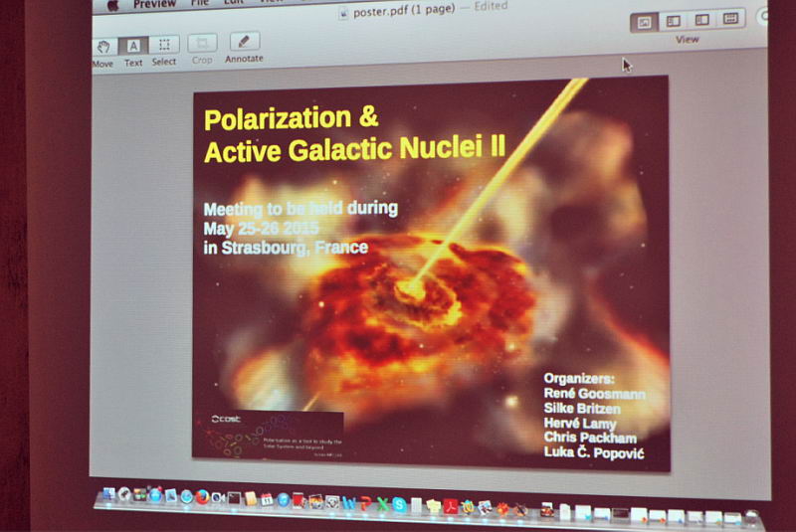Click 'in Strasbourg, France' text on poster
Image resolution: width=796 pixels, height=532 pixels.
[286, 248]
